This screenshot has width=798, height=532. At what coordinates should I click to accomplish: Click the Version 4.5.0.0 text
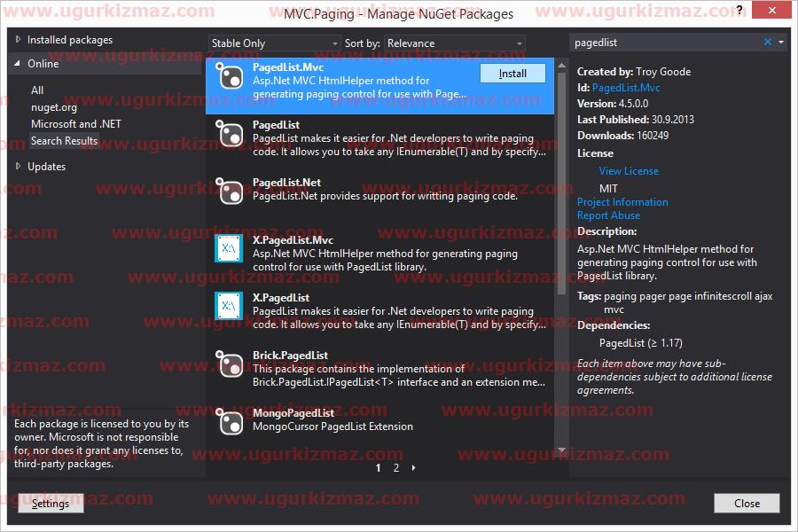(613, 104)
